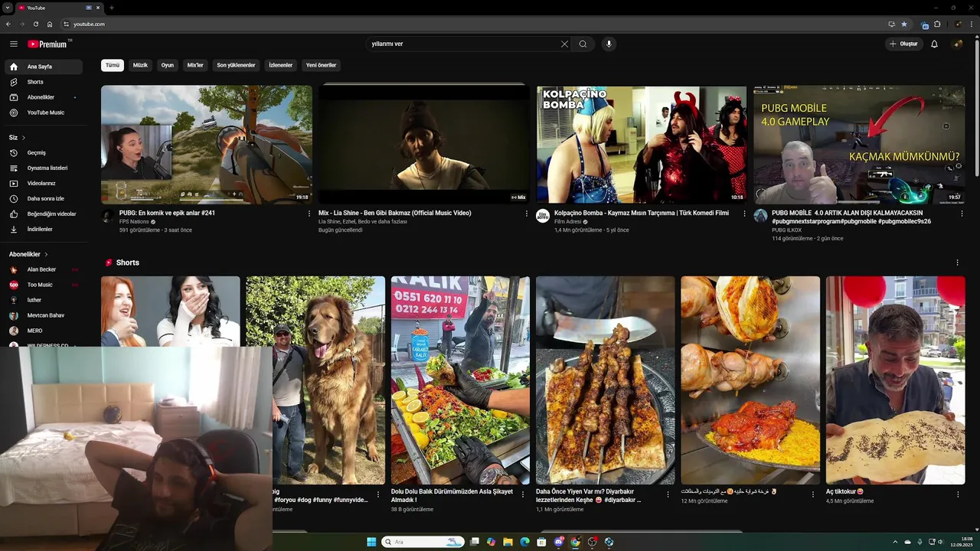
Task: Open the FPS Nations channel avatar
Action: click(108, 216)
